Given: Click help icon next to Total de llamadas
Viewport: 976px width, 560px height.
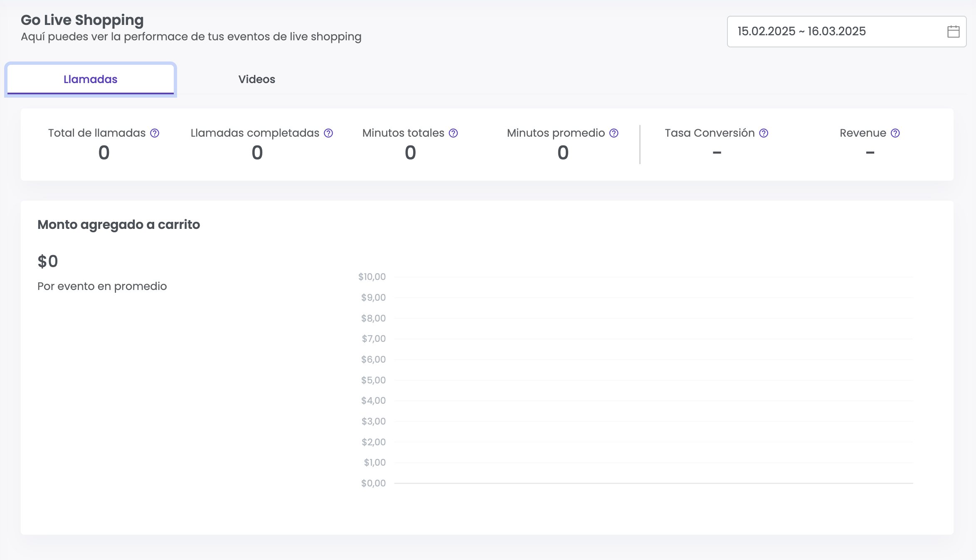Looking at the screenshot, I should coord(155,133).
